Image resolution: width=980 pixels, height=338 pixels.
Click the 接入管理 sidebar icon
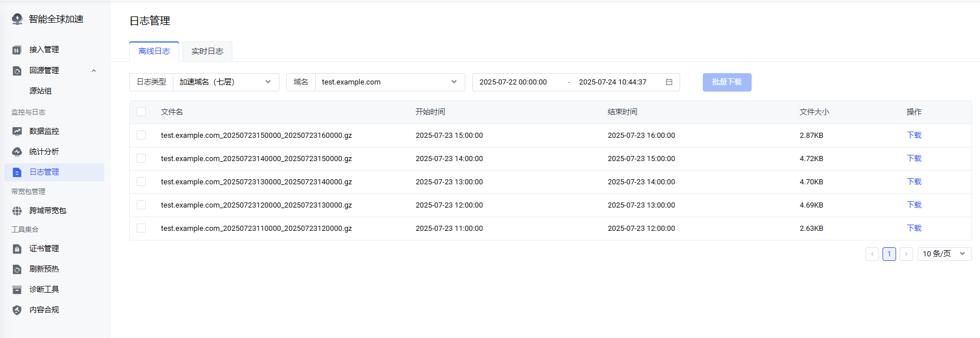tap(17, 50)
